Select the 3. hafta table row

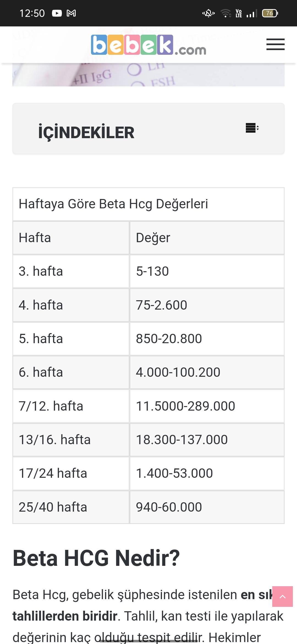tap(71, 271)
